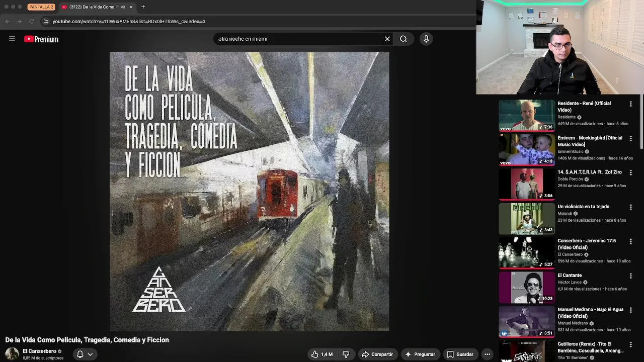The height and width of the screenshot is (362, 644).
Task: Close the De la Vida Como tab
Action: 131,7
